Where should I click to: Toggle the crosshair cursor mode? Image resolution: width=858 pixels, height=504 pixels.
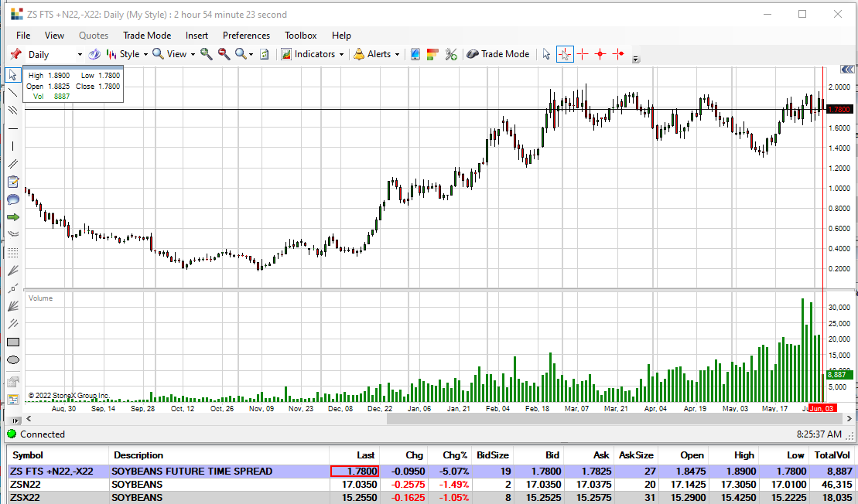[565, 54]
